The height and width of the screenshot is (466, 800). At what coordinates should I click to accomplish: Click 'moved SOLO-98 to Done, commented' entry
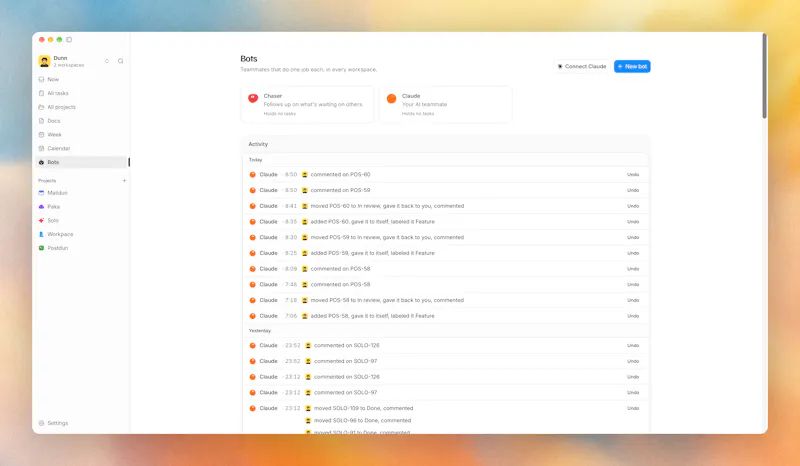[362, 421]
